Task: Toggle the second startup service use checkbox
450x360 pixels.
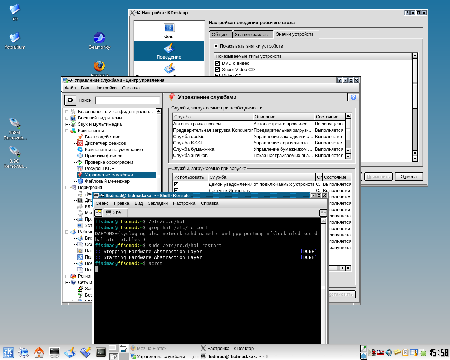Action: [x=176, y=190]
